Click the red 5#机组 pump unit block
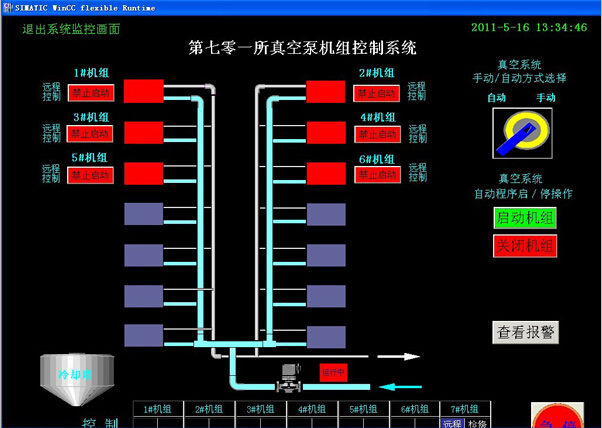 (143, 173)
